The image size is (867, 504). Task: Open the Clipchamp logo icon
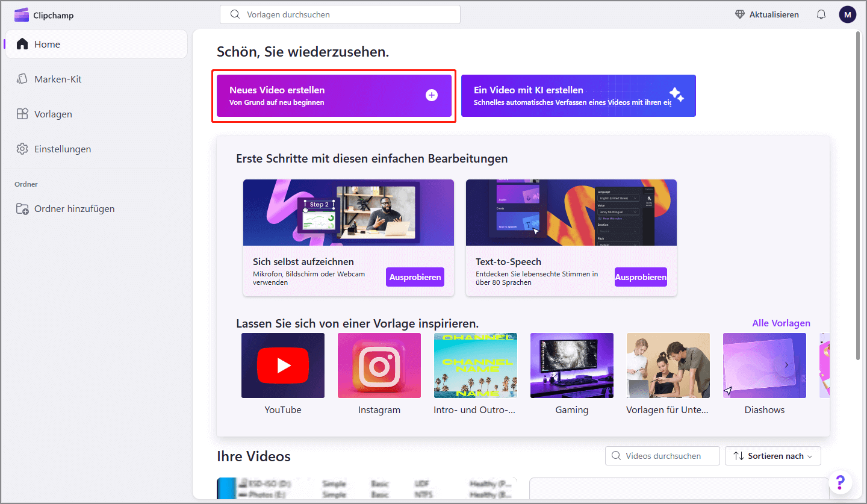(22, 14)
